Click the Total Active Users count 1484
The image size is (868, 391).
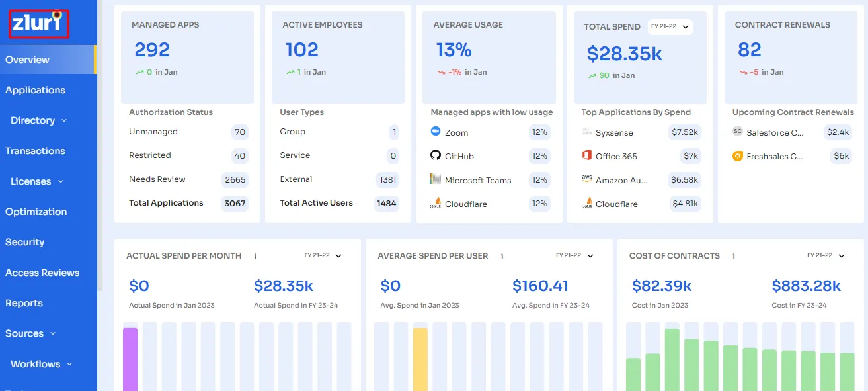pyautogui.click(x=387, y=203)
